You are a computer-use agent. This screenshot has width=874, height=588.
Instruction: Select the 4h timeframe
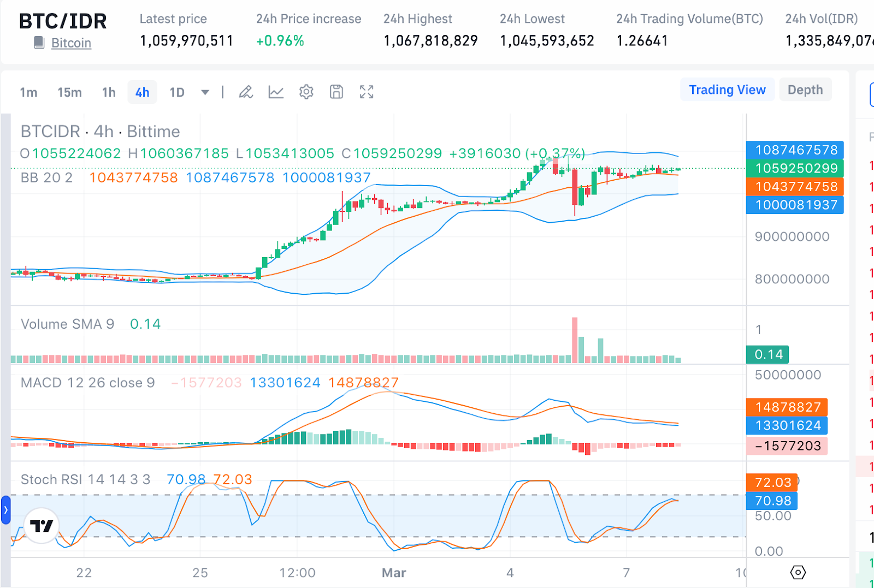(142, 93)
